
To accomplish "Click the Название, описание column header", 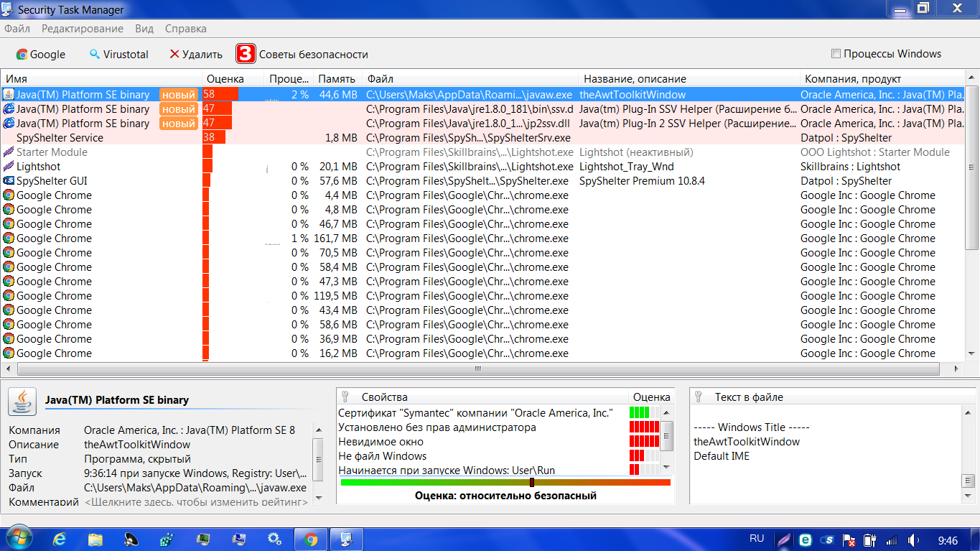I will pos(689,79).
